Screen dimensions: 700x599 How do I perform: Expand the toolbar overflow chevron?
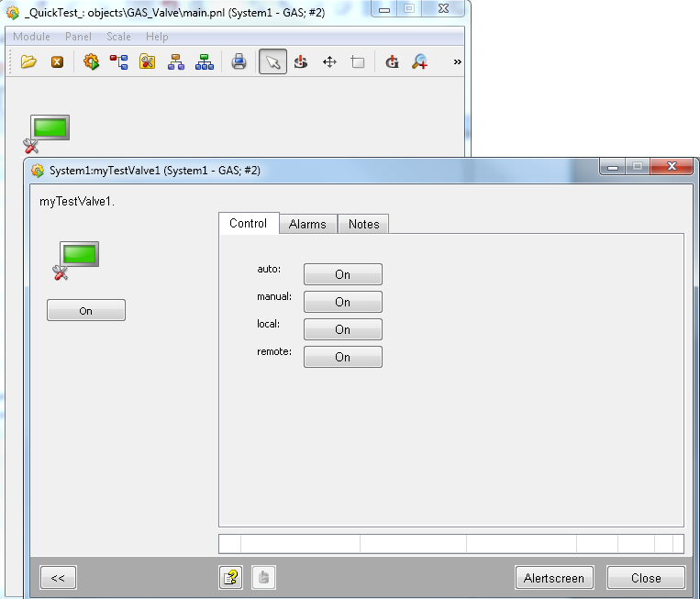457,62
